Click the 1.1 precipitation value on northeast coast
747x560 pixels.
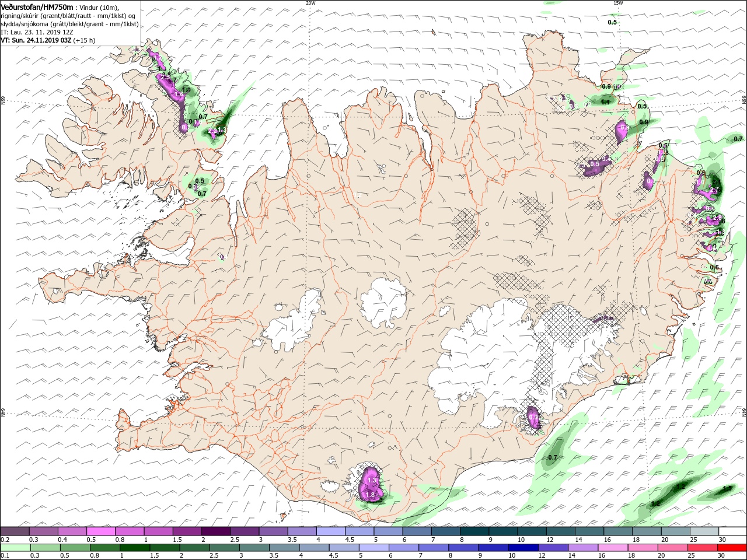coord(605,102)
